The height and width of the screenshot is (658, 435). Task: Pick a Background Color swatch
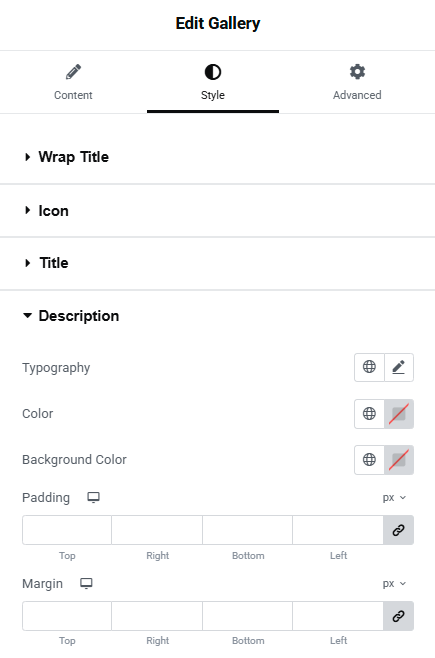399,460
